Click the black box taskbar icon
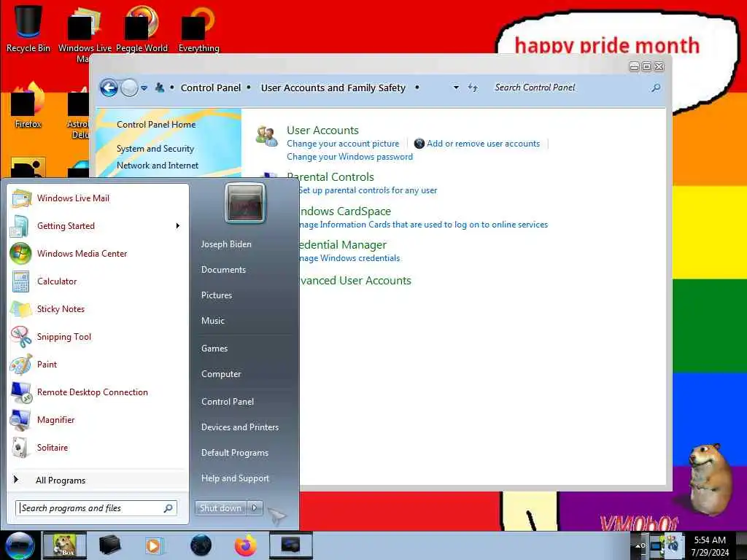 pyautogui.click(x=109, y=545)
